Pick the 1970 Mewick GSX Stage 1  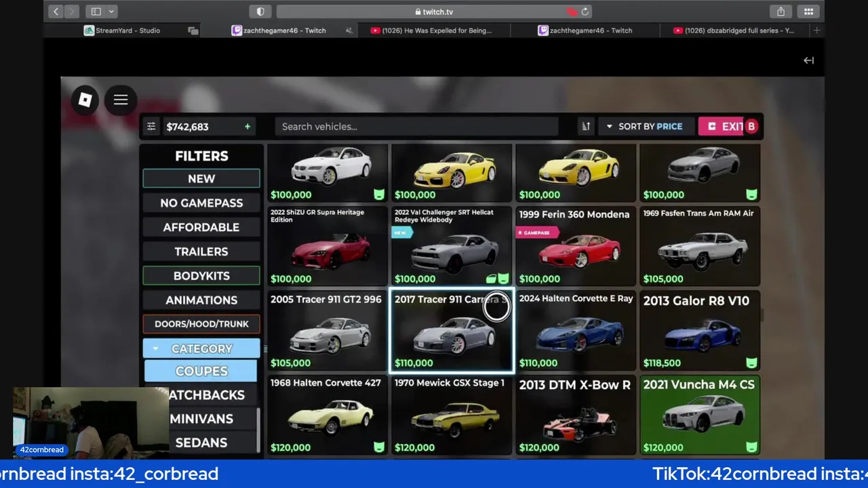click(x=452, y=415)
